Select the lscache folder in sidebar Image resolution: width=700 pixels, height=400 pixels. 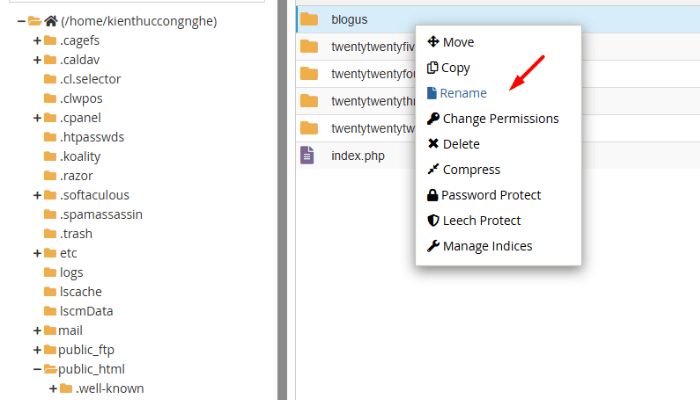coord(79,291)
